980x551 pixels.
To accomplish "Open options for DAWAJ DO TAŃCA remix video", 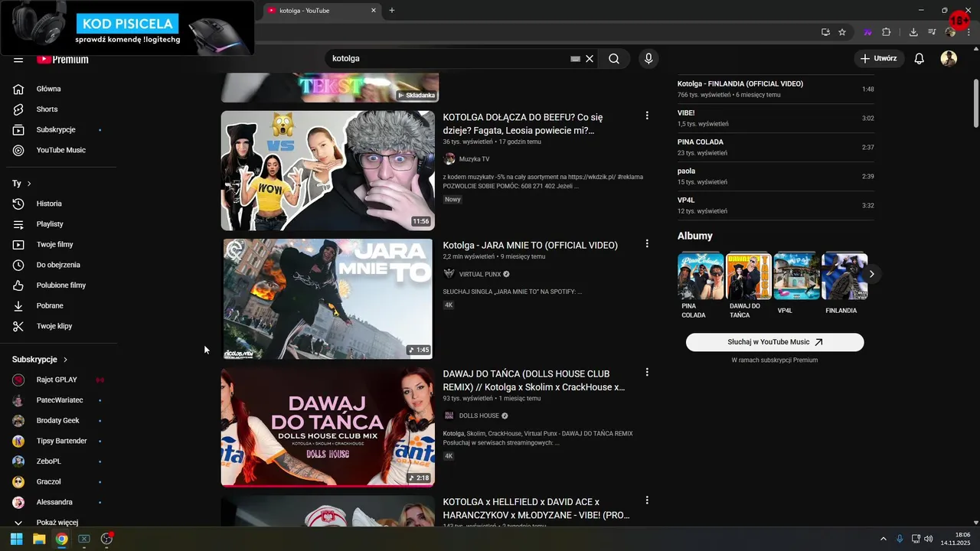I will point(647,372).
